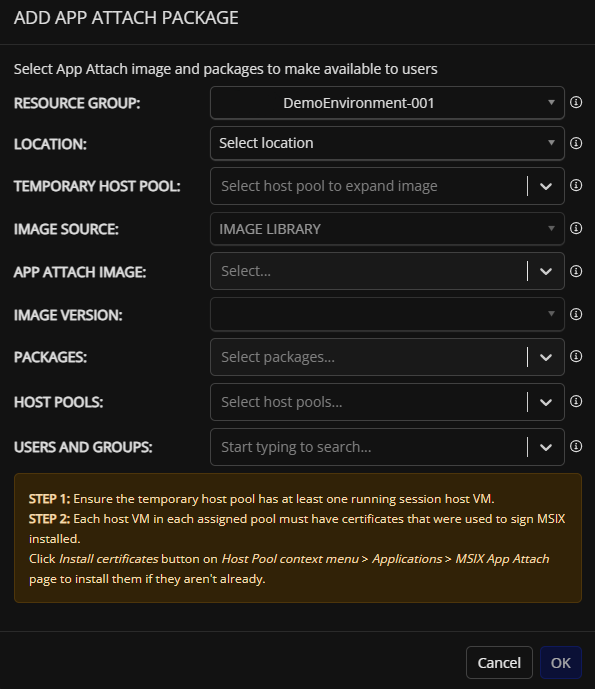Expand the Select host pools chevron
The image size is (595, 689).
tap(546, 403)
